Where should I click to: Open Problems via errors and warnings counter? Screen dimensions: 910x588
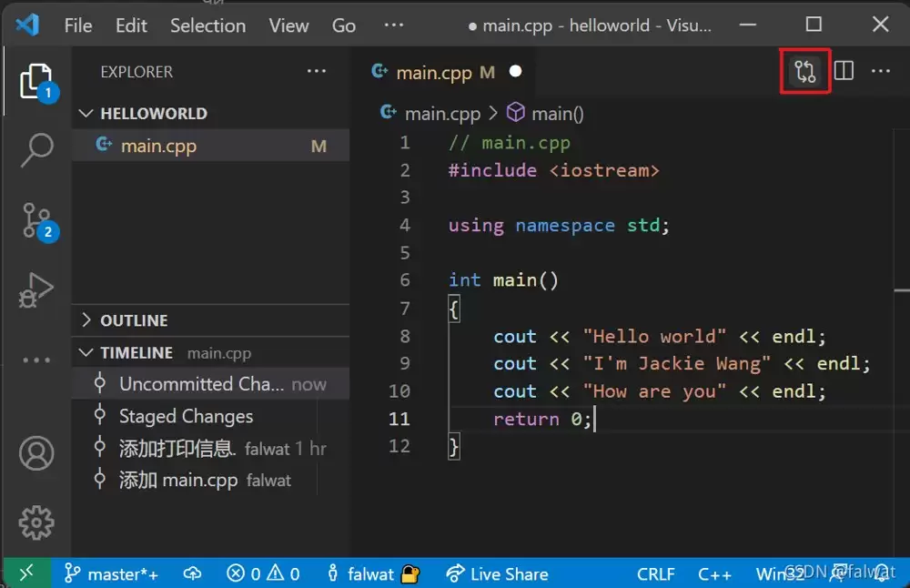coord(263,573)
